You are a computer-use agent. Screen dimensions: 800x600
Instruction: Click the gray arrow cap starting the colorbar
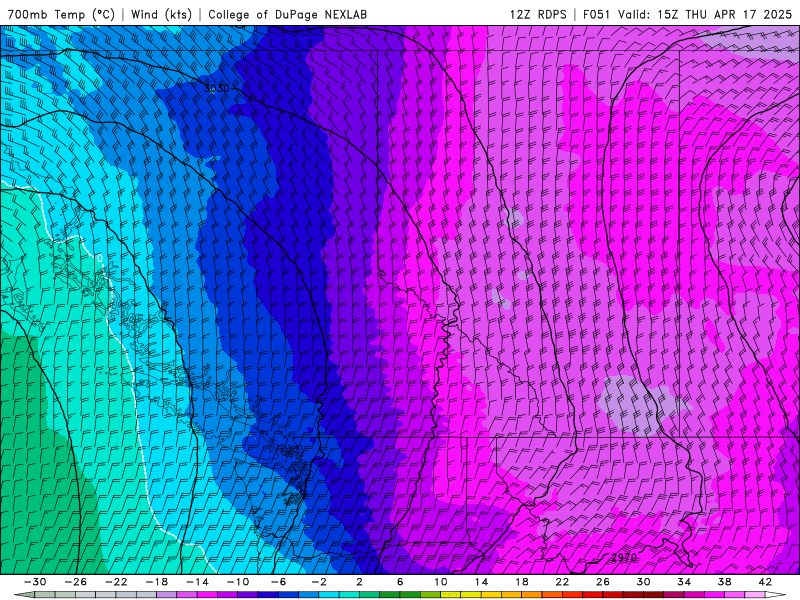[x=24, y=595]
